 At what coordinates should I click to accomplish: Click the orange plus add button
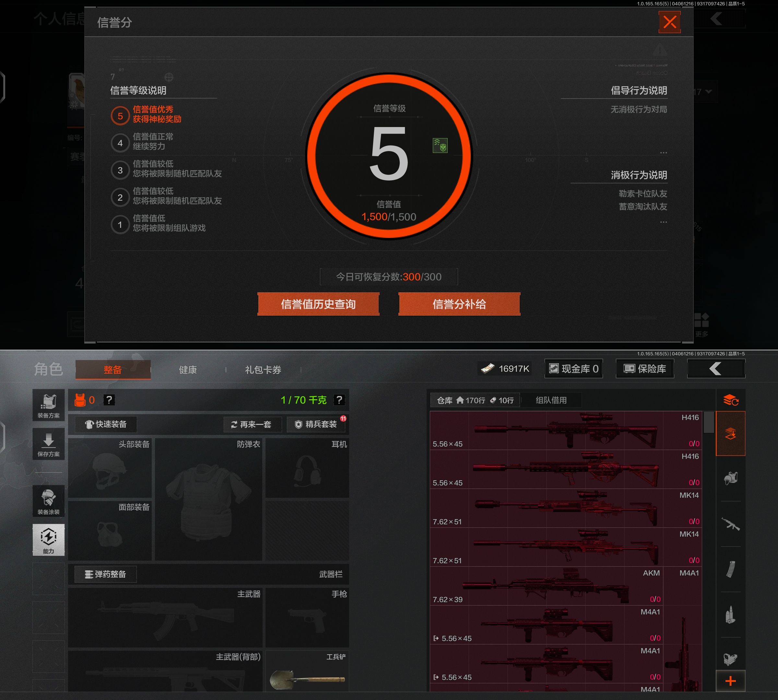tap(730, 681)
